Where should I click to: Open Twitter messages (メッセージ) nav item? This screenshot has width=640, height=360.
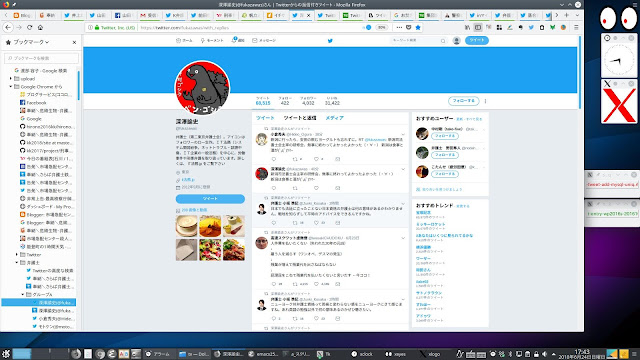pos(264,40)
